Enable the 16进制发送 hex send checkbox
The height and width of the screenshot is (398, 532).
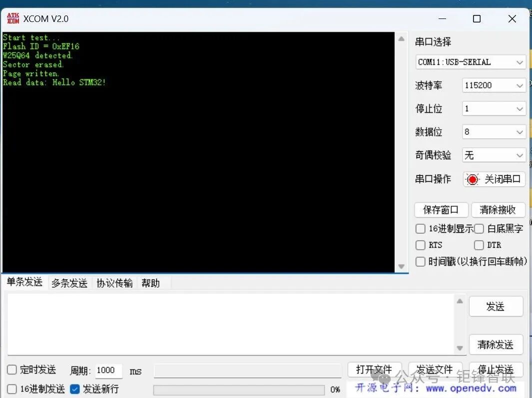[12, 389]
